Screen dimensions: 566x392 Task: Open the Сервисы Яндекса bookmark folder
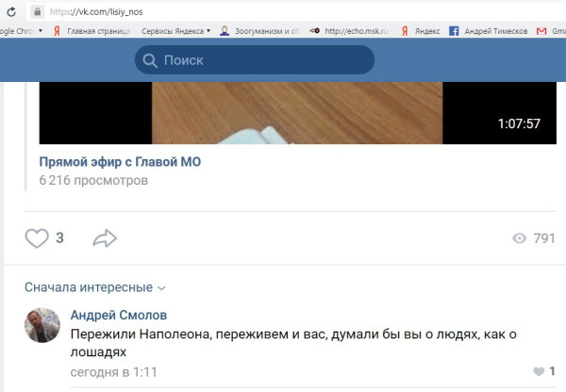[x=175, y=30]
